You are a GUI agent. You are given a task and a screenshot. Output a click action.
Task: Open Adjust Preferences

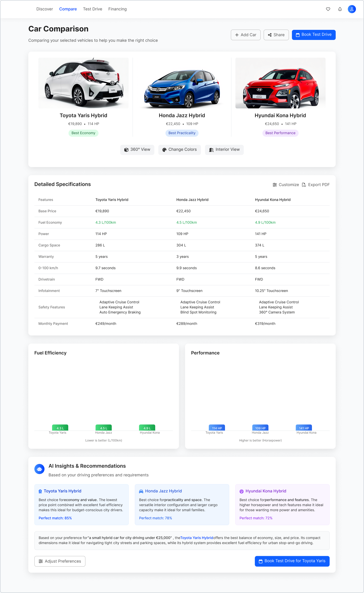point(60,561)
